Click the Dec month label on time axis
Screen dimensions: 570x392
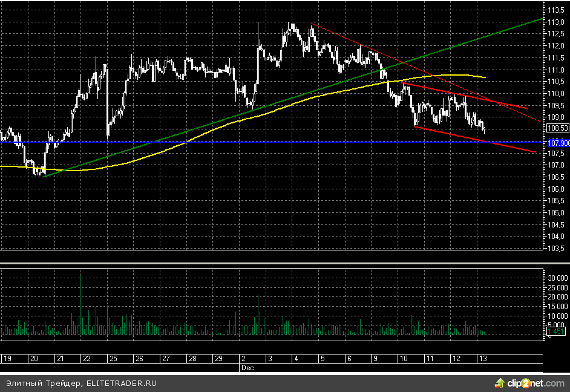[x=247, y=367]
